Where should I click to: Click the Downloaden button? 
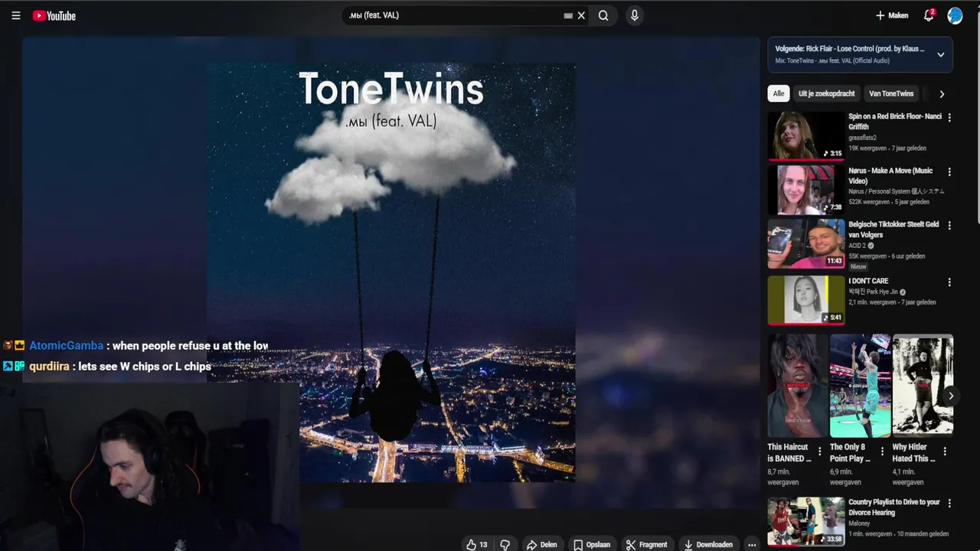tap(708, 545)
